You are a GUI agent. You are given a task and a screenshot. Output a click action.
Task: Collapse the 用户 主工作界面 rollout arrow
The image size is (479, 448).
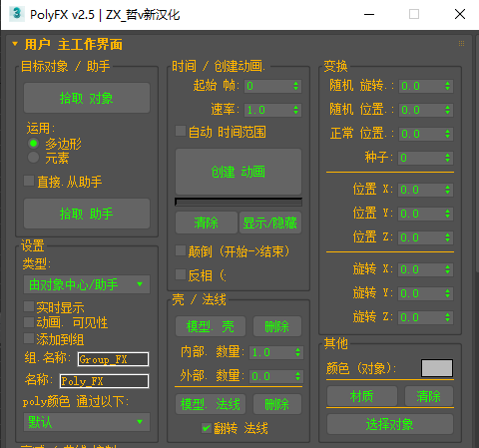click(15, 44)
